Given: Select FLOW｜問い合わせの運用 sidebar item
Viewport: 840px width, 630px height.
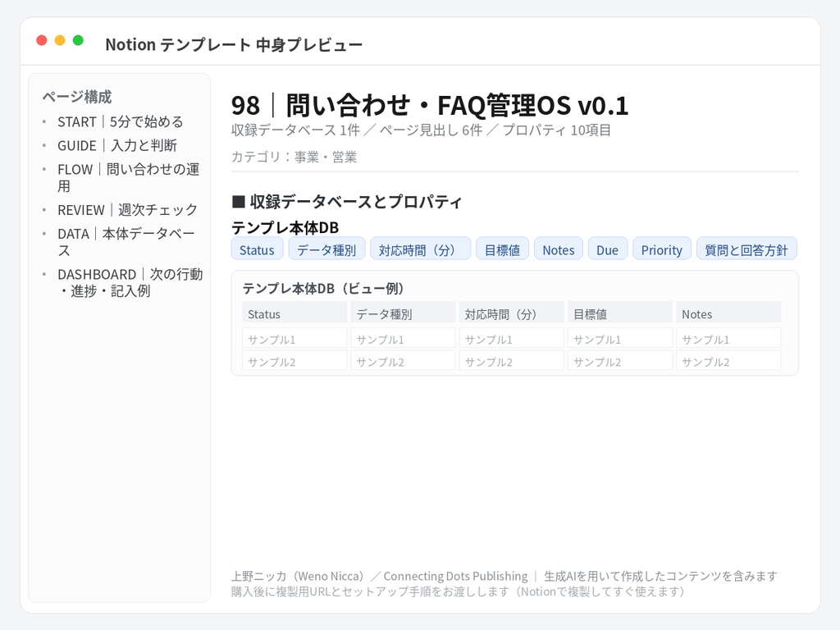Looking at the screenshot, I should click(129, 177).
